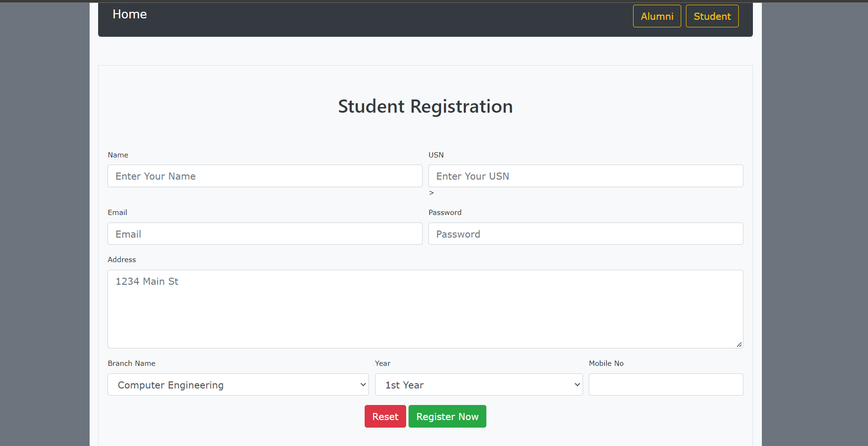Choose 1st Year in the Year selector
The height and width of the screenshot is (446, 868).
coord(478,384)
